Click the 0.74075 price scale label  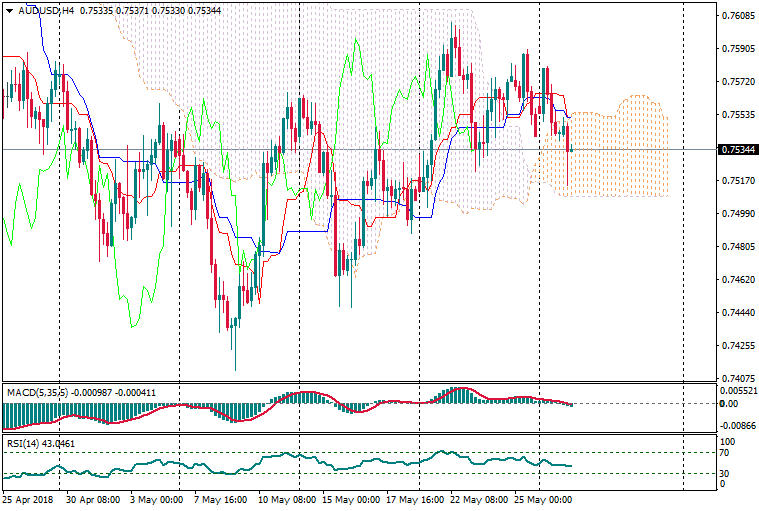737,378
